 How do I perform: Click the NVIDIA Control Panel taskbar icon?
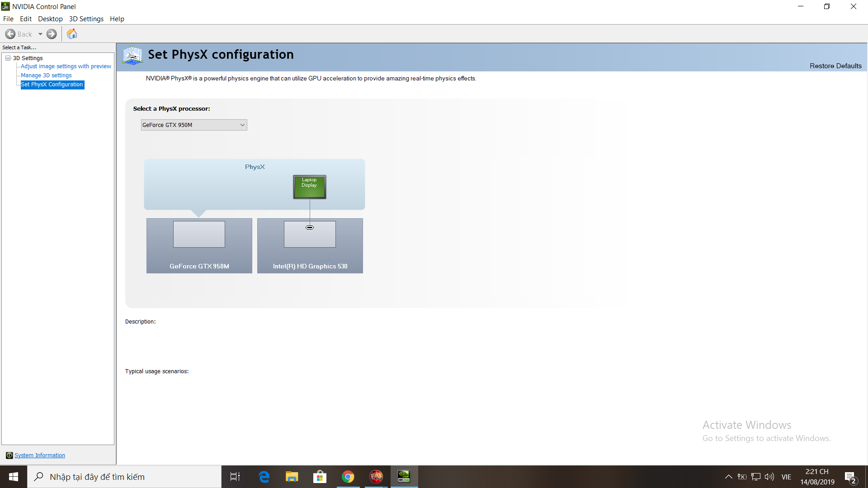tap(404, 476)
